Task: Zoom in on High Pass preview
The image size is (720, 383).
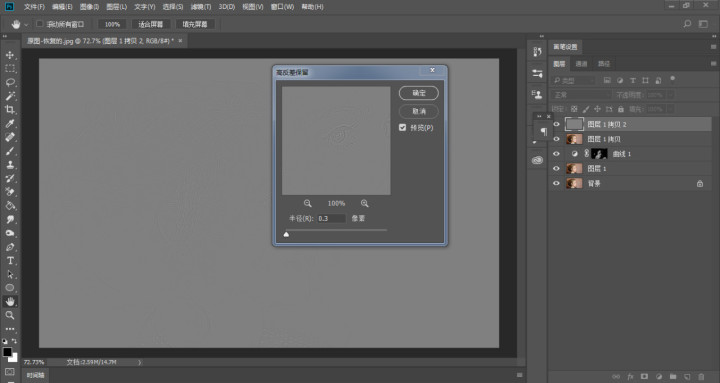Action: click(x=365, y=203)
